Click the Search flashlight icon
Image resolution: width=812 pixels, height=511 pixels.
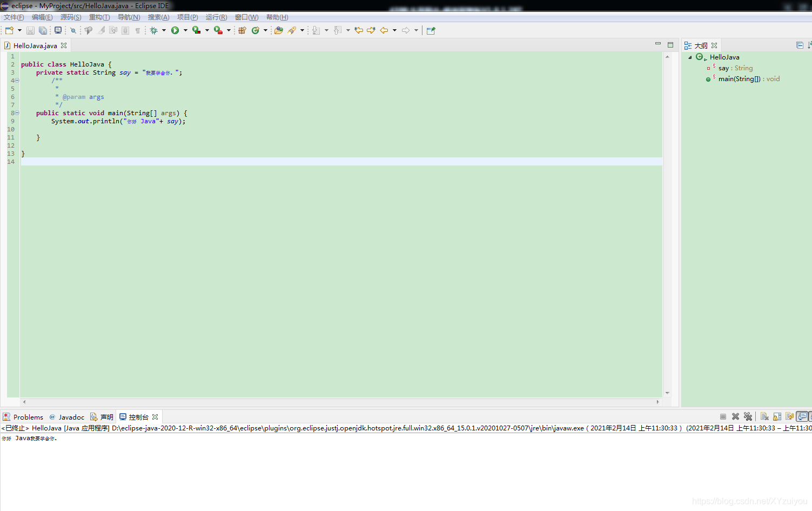pos(292,30)
